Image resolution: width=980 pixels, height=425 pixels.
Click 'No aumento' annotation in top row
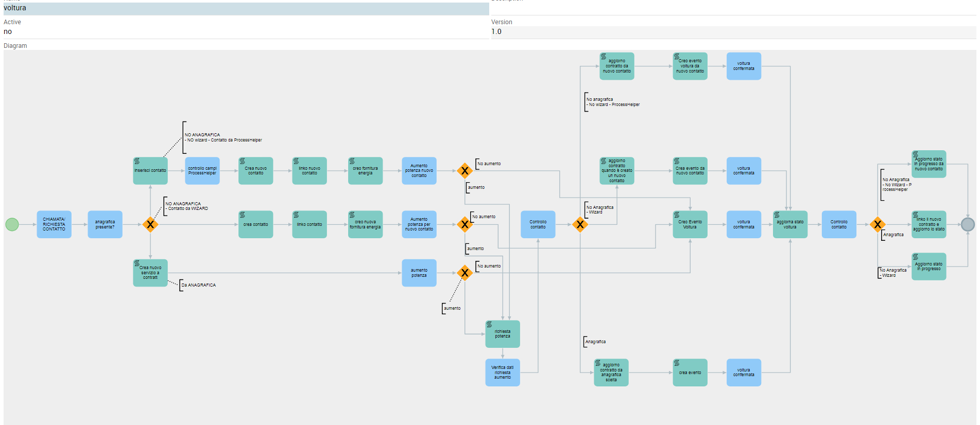tap(489, 164)
